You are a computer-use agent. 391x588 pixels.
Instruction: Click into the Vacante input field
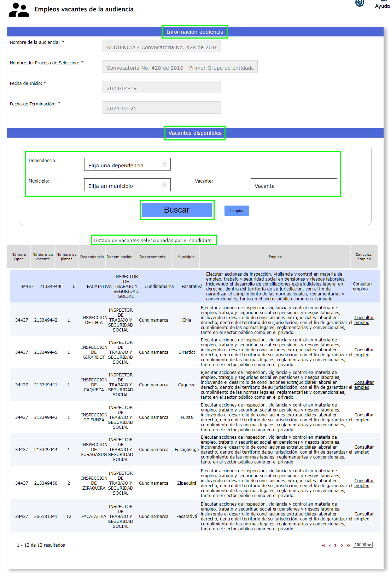293,185
